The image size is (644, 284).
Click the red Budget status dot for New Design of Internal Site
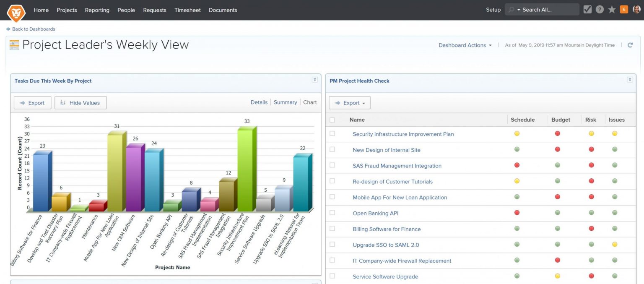click(557, 149)
